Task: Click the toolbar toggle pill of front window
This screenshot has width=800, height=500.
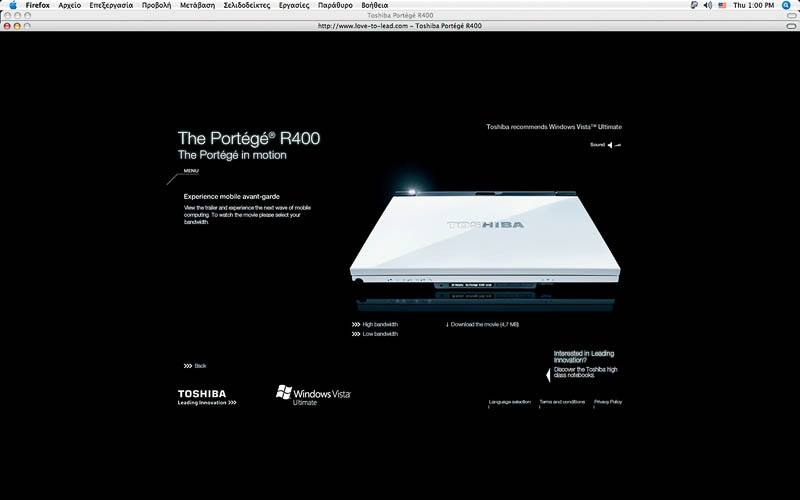Action: pyautogui.click(x=791, y=26)
